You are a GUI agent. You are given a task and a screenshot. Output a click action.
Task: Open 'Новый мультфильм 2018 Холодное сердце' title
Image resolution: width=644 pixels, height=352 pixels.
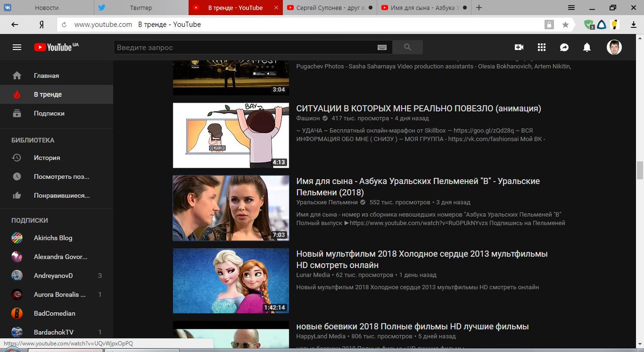click(x=422, y=260)
